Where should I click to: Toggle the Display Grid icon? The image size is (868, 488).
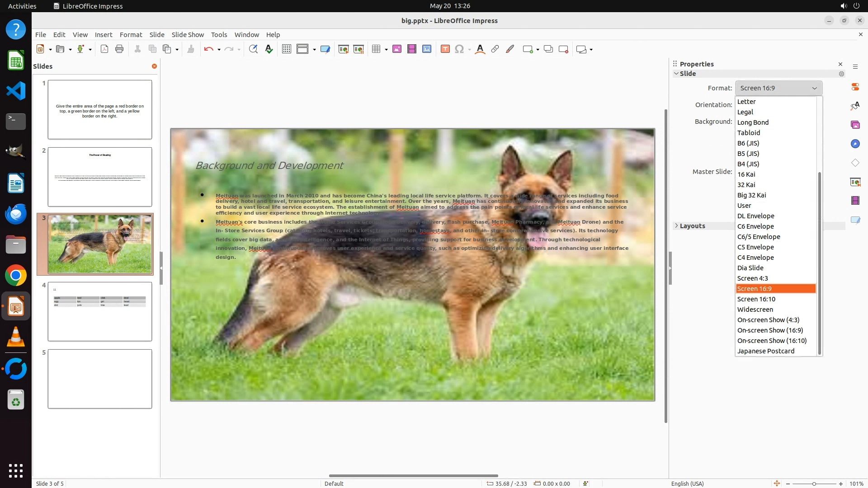pos(287,49)
